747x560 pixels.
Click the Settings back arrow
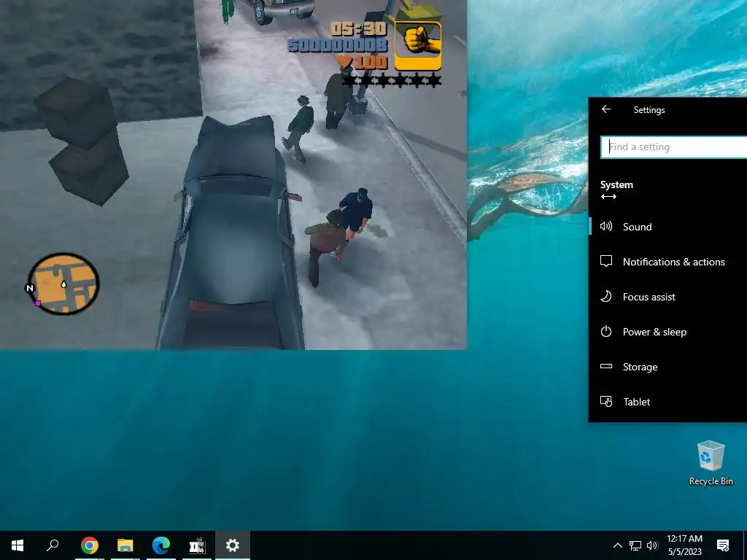point(606,109)
